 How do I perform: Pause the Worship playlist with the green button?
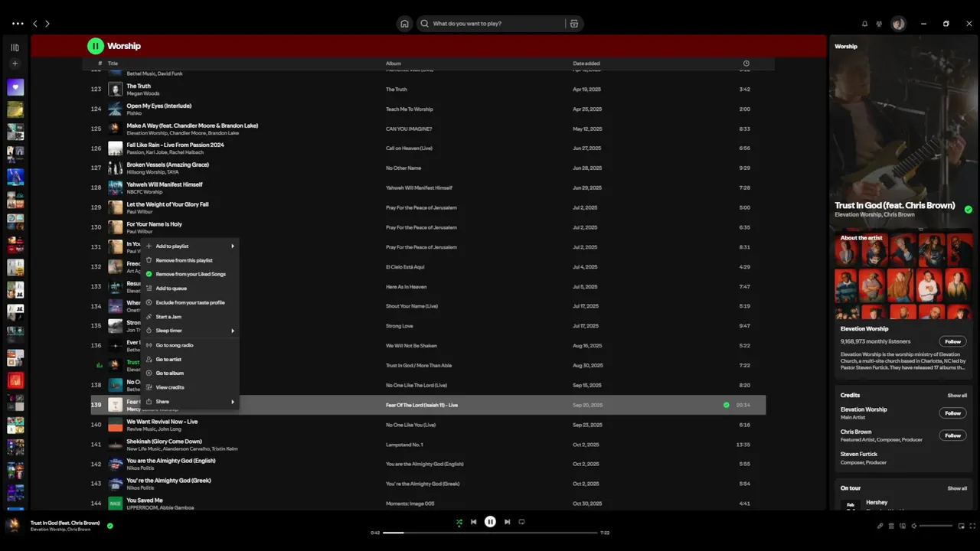pyautogui.click(x=95, y=46)
